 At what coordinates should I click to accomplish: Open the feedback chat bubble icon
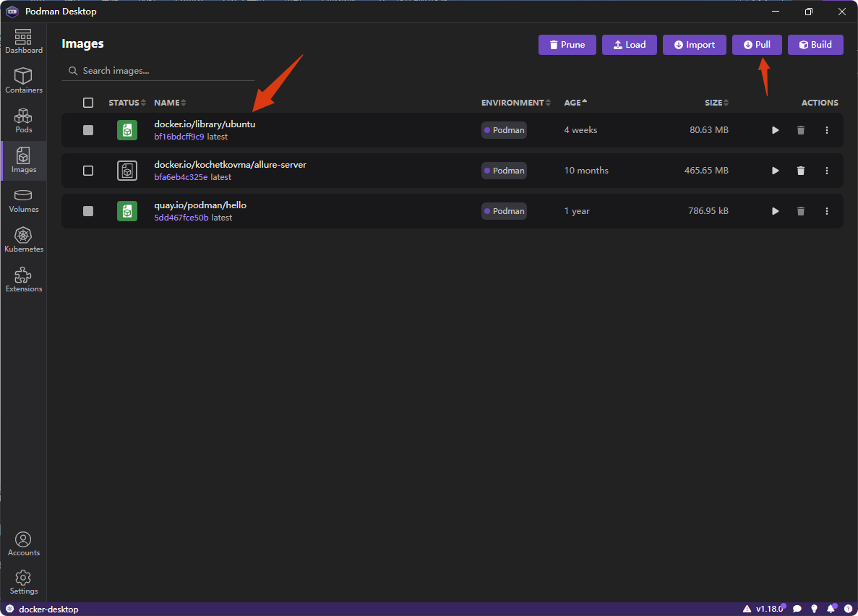pyautogui.click(x=797, y=609)
